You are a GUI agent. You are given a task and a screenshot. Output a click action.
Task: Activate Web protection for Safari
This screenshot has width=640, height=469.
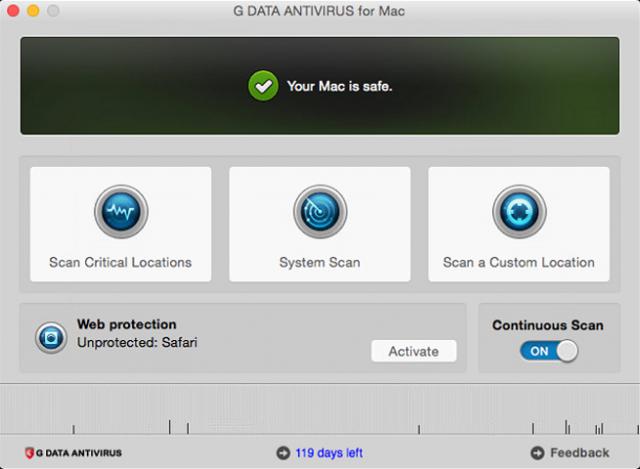(413, 351)
